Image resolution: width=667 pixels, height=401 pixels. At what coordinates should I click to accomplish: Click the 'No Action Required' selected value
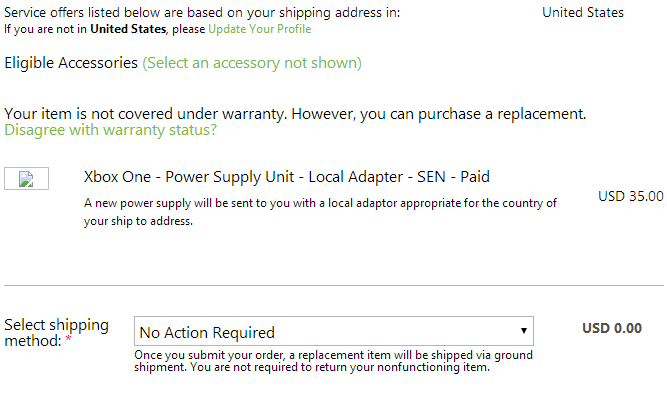207,332
